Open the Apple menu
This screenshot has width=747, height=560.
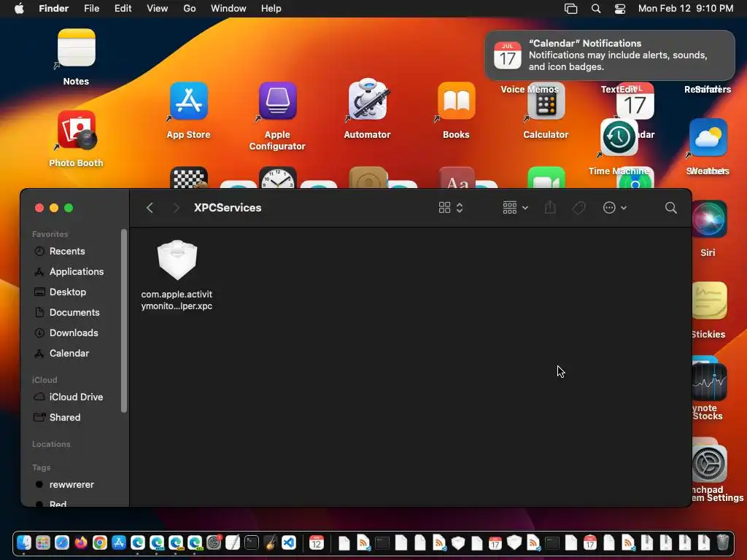pos(19,9)
